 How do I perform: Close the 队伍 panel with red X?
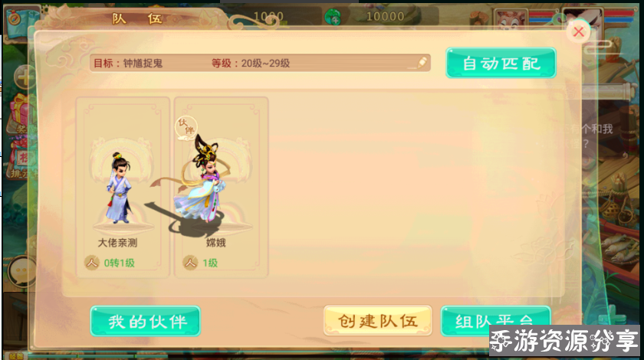point(578,31)
